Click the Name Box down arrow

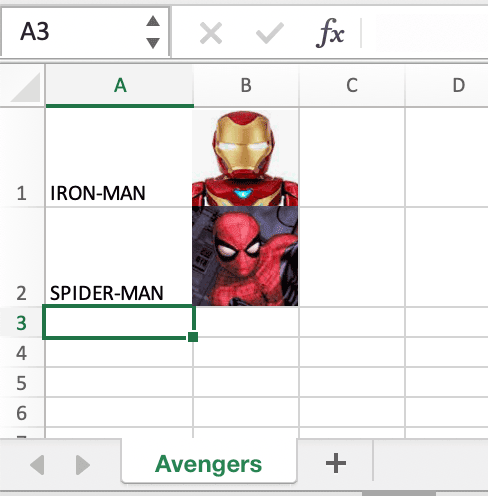pos(153,43)
